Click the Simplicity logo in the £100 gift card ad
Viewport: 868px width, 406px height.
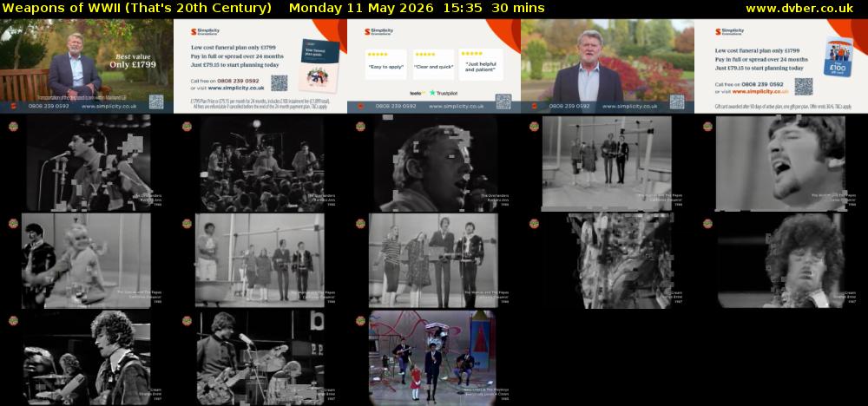(729, 32)
